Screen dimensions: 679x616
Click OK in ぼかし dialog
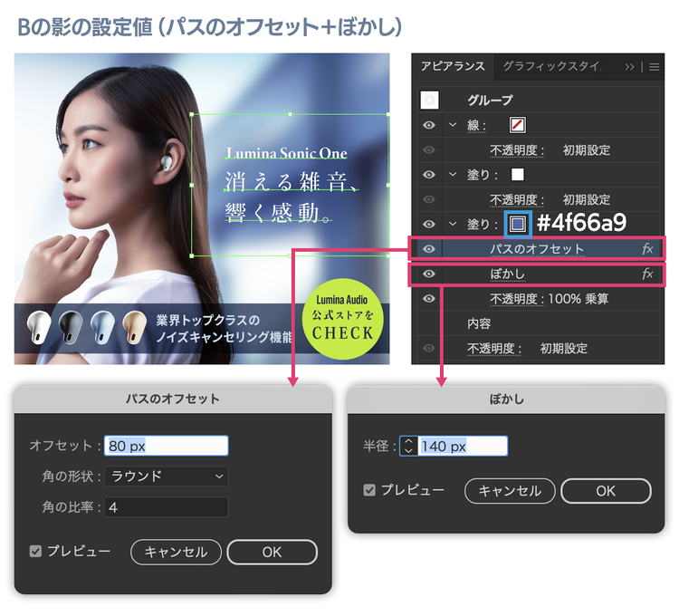click(606, 491)
